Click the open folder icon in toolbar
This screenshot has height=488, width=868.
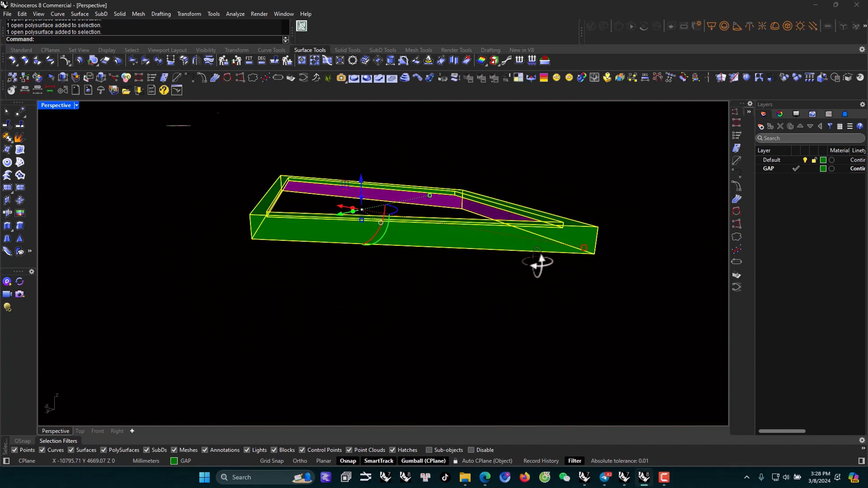point(126,90)
